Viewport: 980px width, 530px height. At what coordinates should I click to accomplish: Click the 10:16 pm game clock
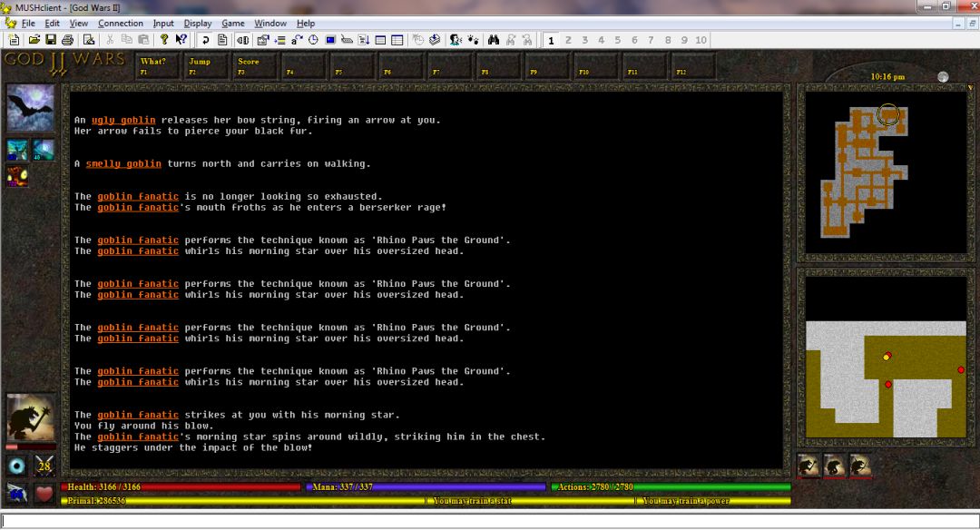887,76
